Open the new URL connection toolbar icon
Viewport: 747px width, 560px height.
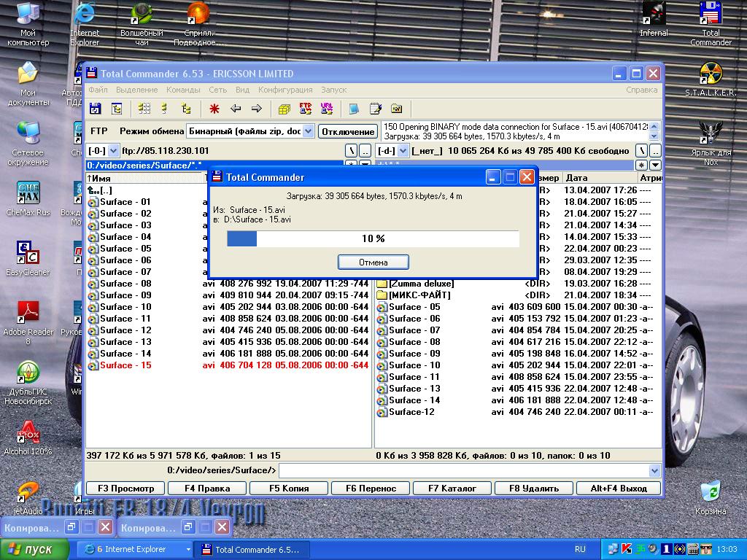327,109
